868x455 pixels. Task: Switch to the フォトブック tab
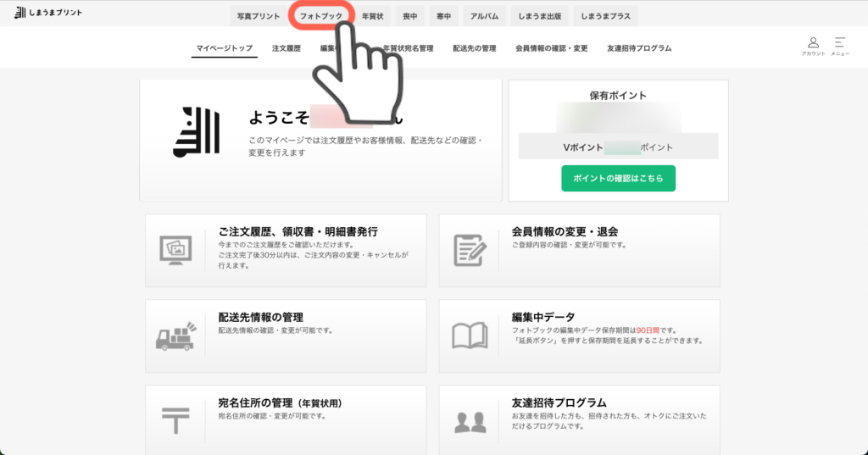pos(321,16)
